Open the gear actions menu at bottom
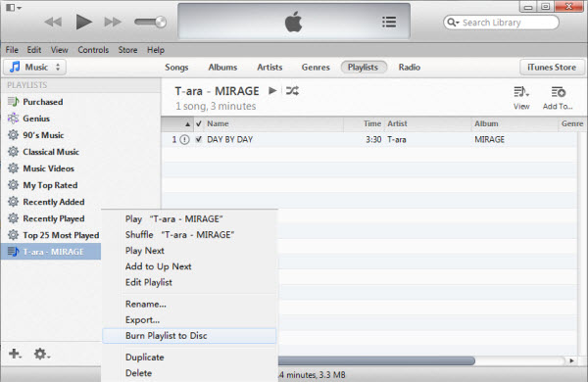Image resolution: width=588 pixels, height=382 pixels. (41, 354)
